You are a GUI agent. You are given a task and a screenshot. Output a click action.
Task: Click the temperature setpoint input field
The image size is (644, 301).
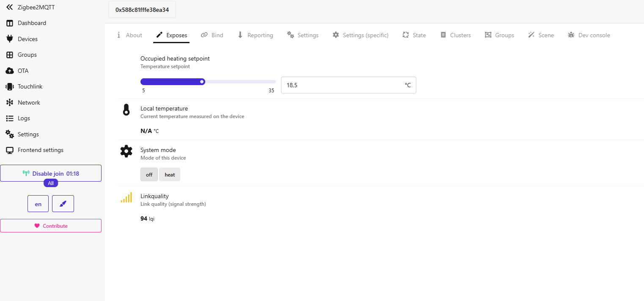(x=343, y=85)
